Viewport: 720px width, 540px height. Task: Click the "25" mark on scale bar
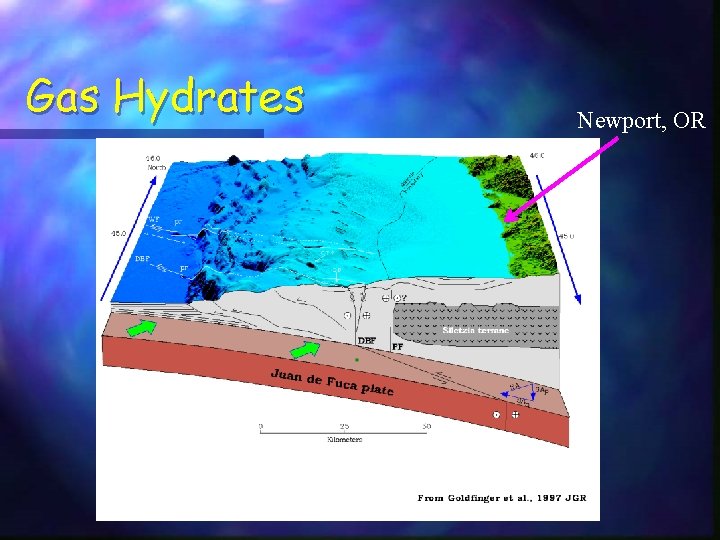click(x=344, y=426)
